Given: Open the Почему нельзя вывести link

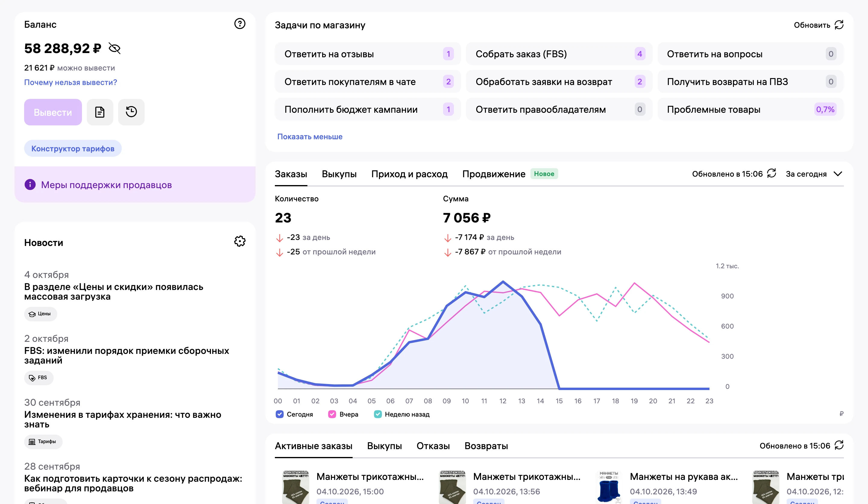Looking at the screenshot, I should [71, 82].
